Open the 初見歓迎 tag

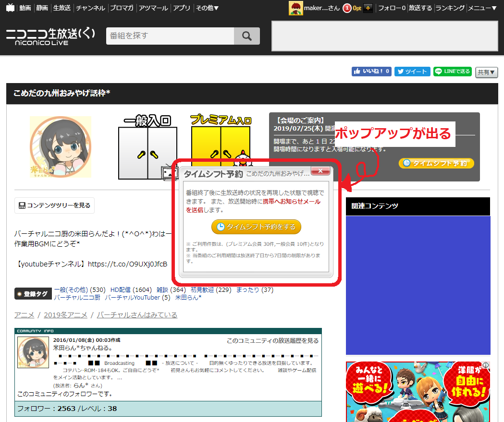(x=202, y=289)
